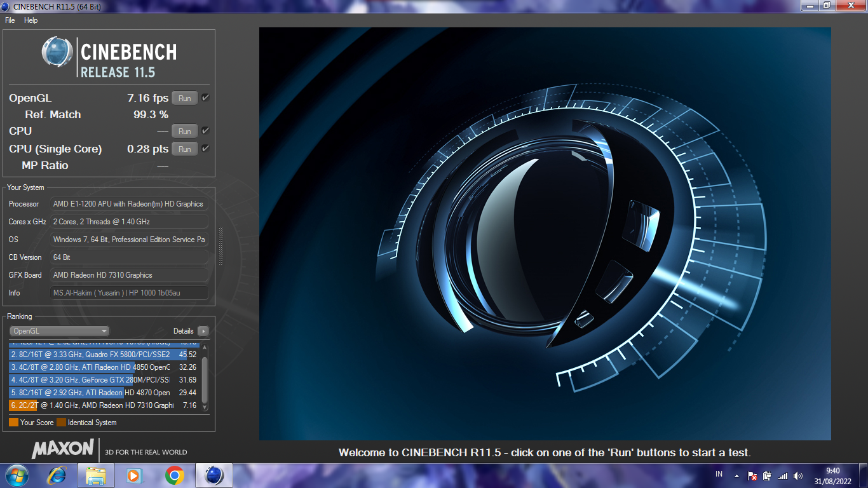Click the taskbar clock and date
This screenshot has width=868, height=488.
[x=832, y=476]
